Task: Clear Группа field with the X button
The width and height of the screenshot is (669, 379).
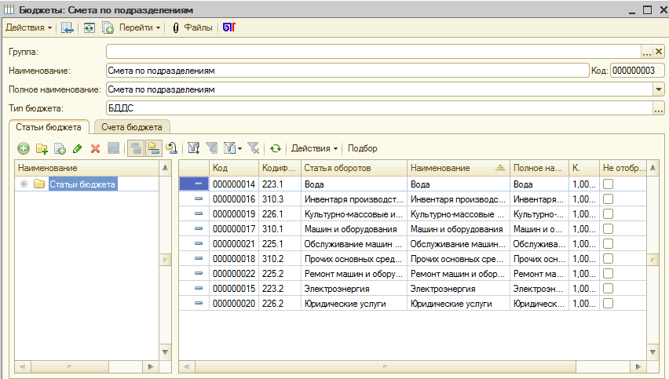Action: tap(659, 52)
